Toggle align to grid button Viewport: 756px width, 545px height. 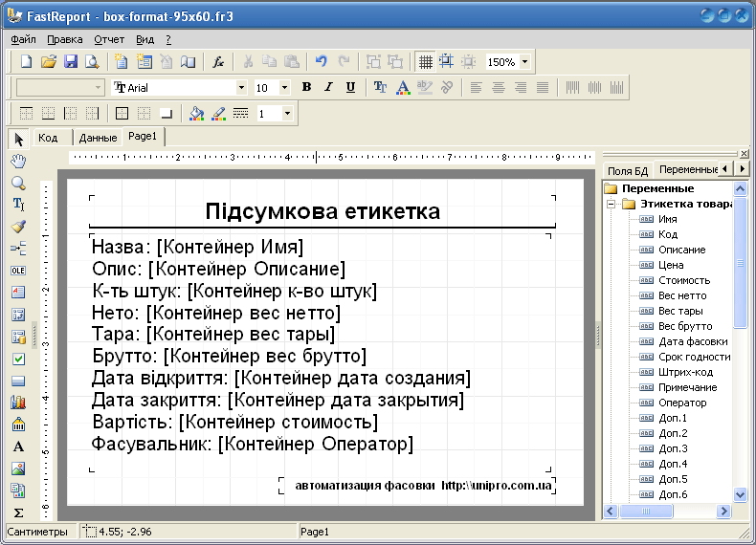tap(447, 62)
